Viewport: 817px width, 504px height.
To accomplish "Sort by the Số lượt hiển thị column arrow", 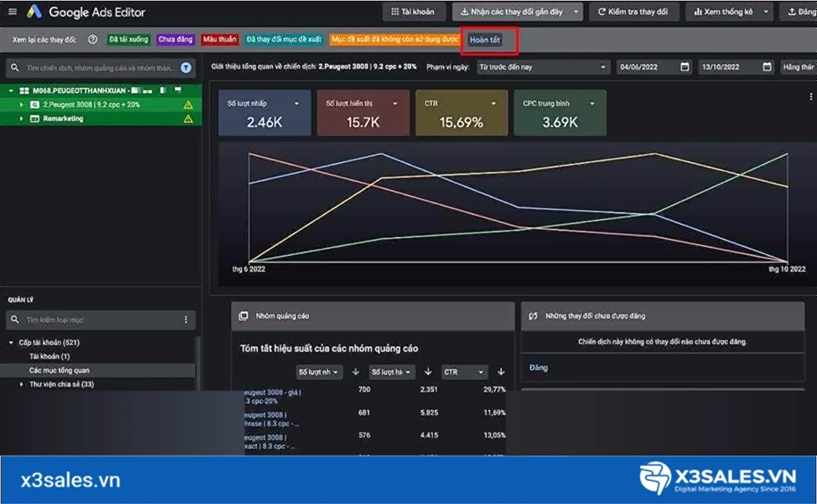I will 429,372.
